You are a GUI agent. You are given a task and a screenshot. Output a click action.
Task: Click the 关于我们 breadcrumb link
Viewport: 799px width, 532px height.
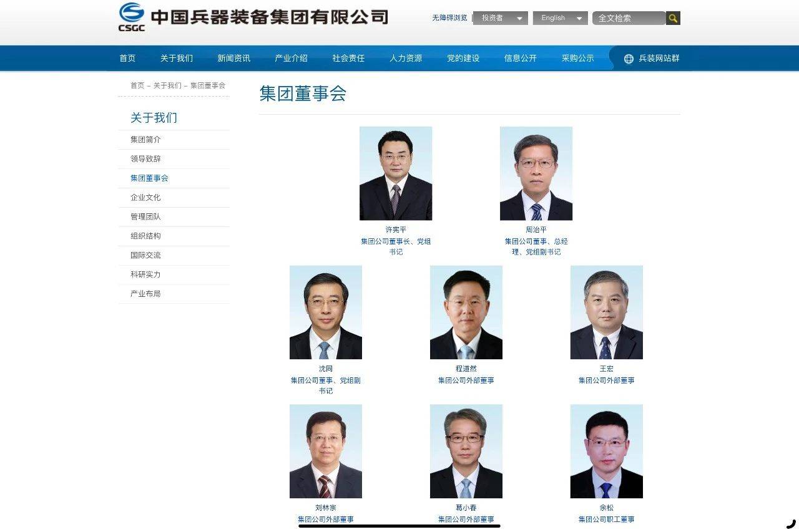coord(167,85)
